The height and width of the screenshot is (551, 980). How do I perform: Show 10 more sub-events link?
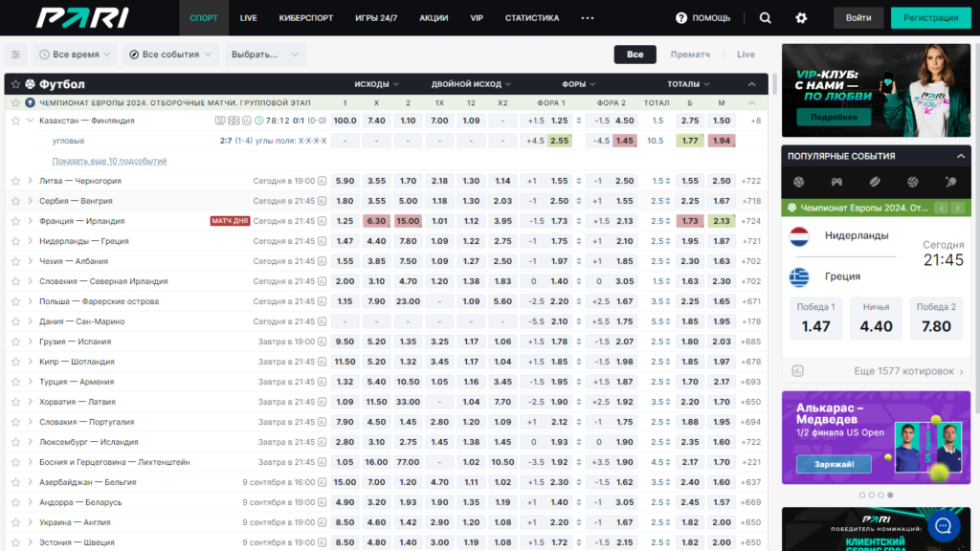(x=109, y=161)
